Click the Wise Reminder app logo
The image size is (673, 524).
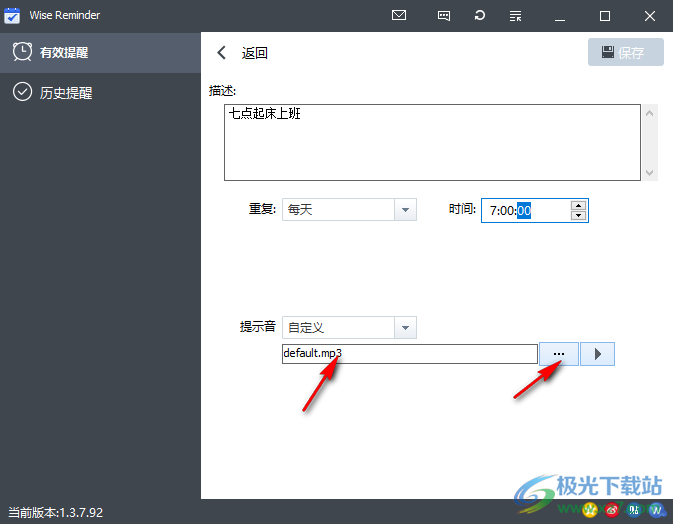(x=12, y=15)
